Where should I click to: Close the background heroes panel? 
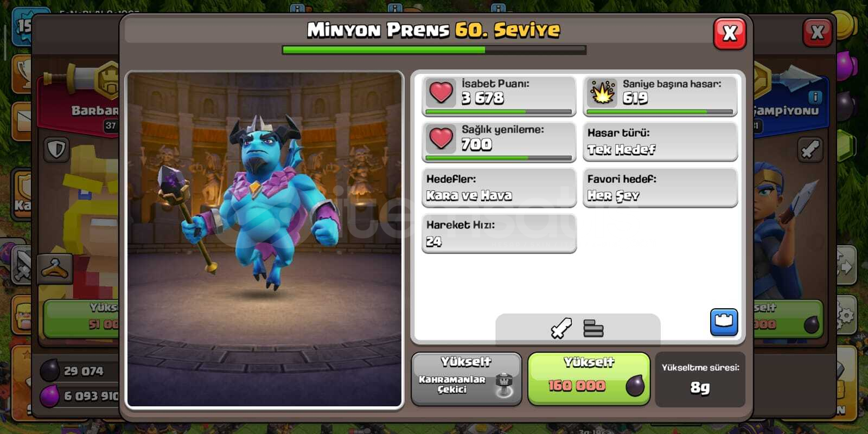tap(818, 33)
